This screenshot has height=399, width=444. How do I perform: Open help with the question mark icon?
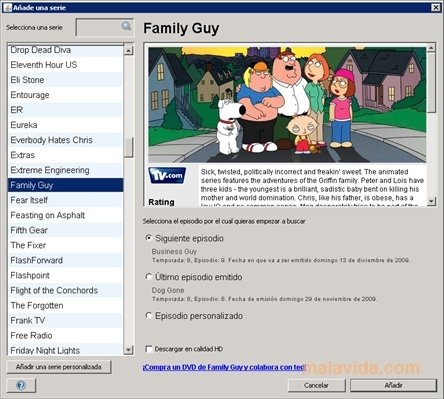point(21,386)
